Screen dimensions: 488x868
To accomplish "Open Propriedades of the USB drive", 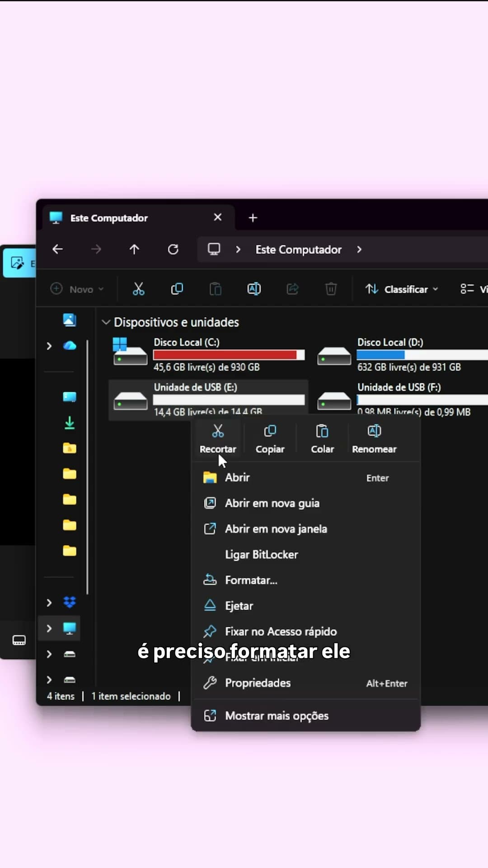I will tap(306, 683).
